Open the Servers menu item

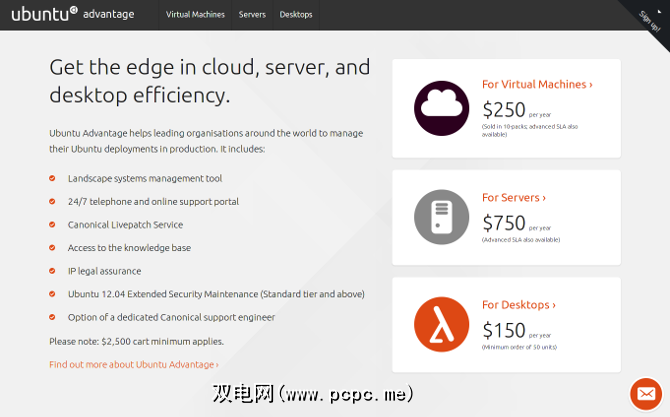pos(252,15)
